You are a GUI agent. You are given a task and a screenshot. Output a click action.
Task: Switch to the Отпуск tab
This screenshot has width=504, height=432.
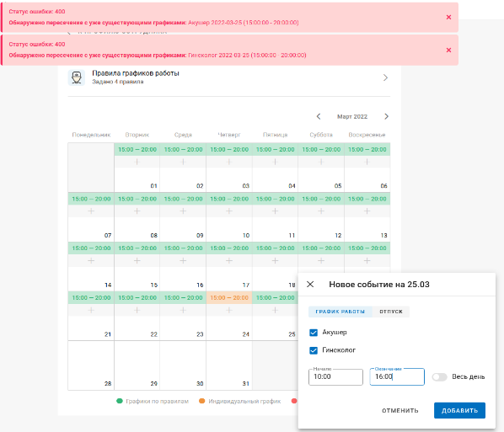point(391,312)
